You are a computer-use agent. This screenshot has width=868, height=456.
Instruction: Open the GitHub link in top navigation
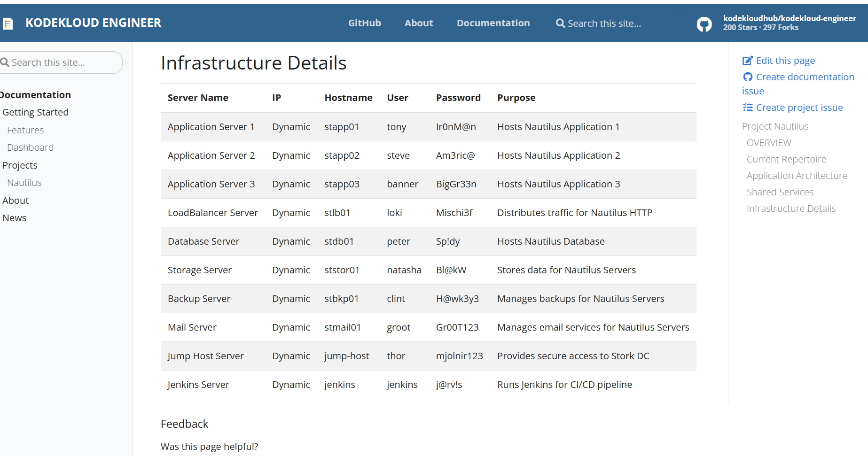364,23
